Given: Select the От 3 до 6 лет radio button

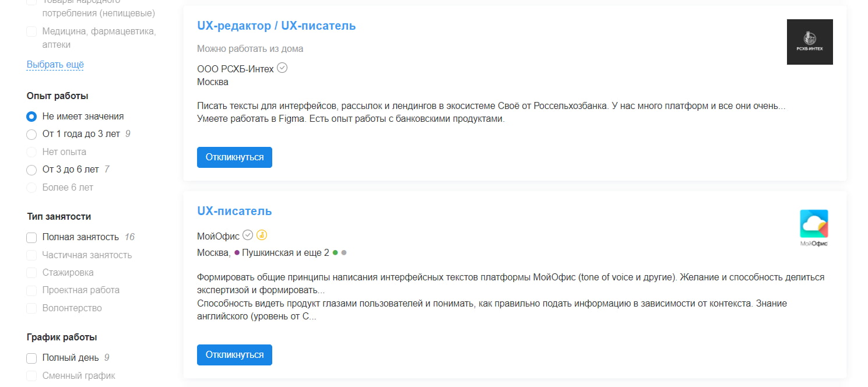Looking at the screenshot, I should point(31,170).
